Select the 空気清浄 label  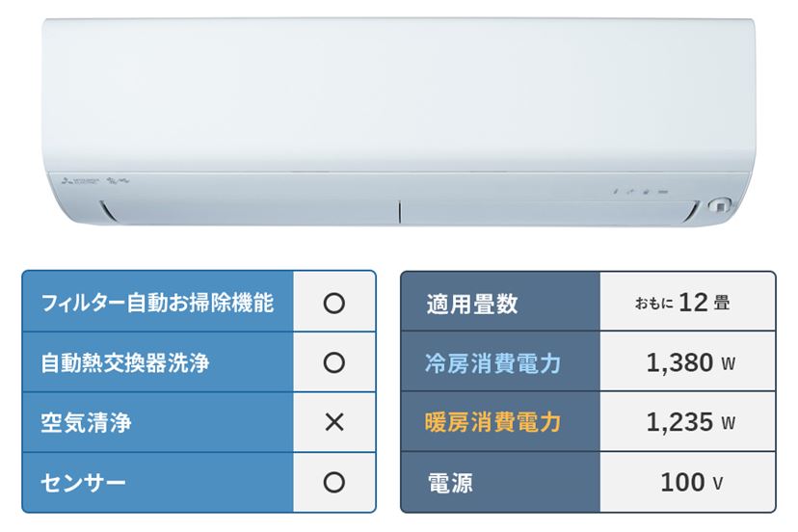tap(86, 422)
